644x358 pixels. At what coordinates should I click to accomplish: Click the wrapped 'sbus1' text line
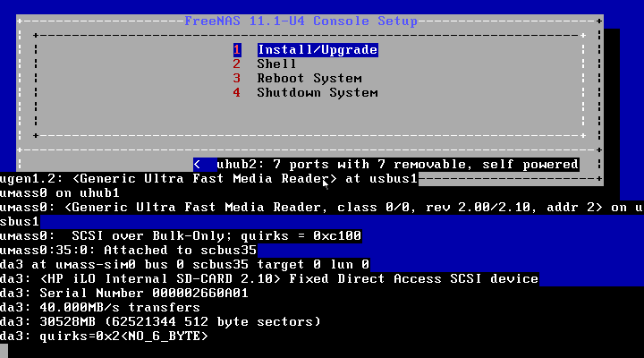pyautogui.click(x=20, y=222)
